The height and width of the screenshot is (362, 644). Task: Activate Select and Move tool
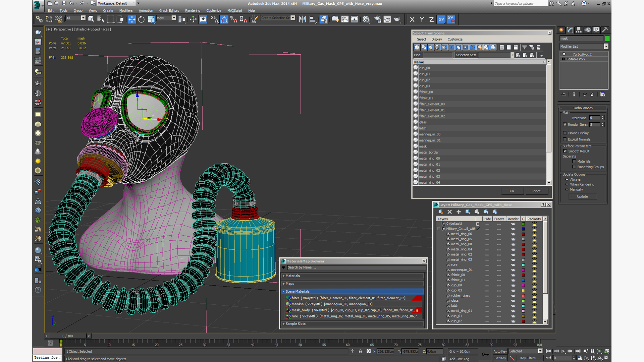(x=132, y=19)
